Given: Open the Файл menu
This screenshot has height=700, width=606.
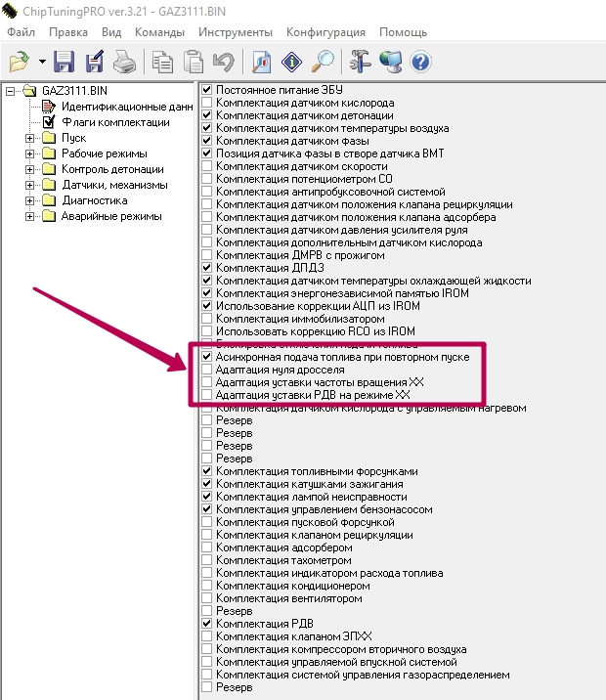Looking at the screenshot, I should tap(21, 32).
